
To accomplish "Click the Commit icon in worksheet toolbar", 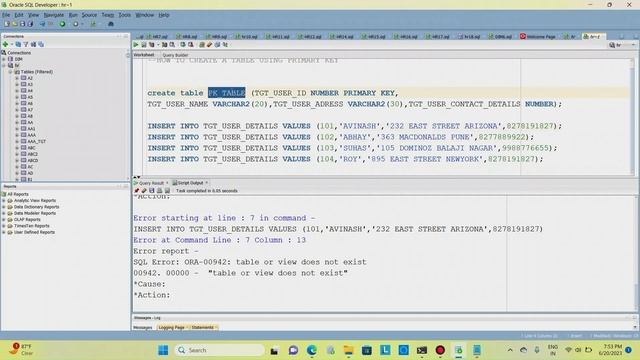I will (x=183, y=45).
